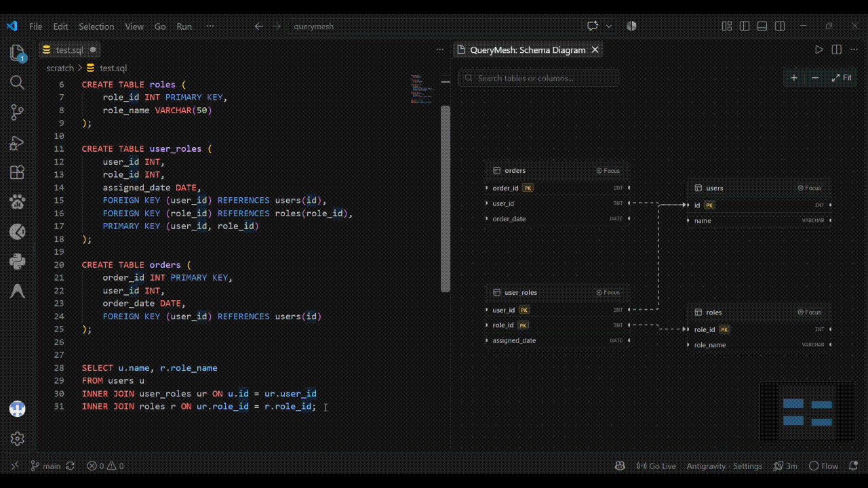Close the QueryMesh: Schema Diagram tab
This screenshot has height=488, width=868.
(595, 49)
